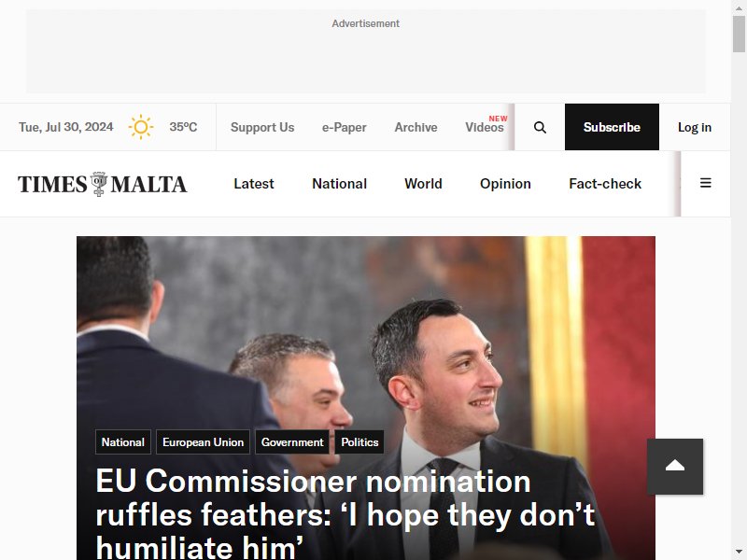Open the search magnifier icon
Screen dimensions: 747x560
pos(540,127)
